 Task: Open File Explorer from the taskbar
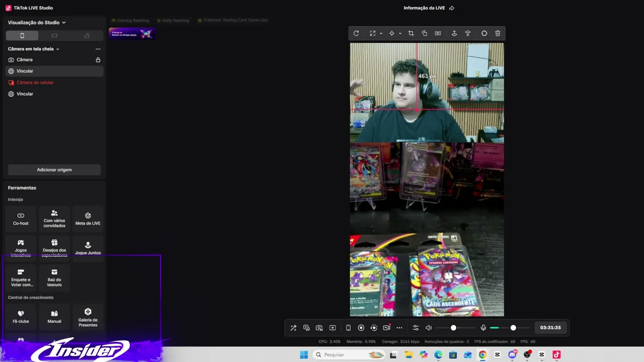coord(409,355)
